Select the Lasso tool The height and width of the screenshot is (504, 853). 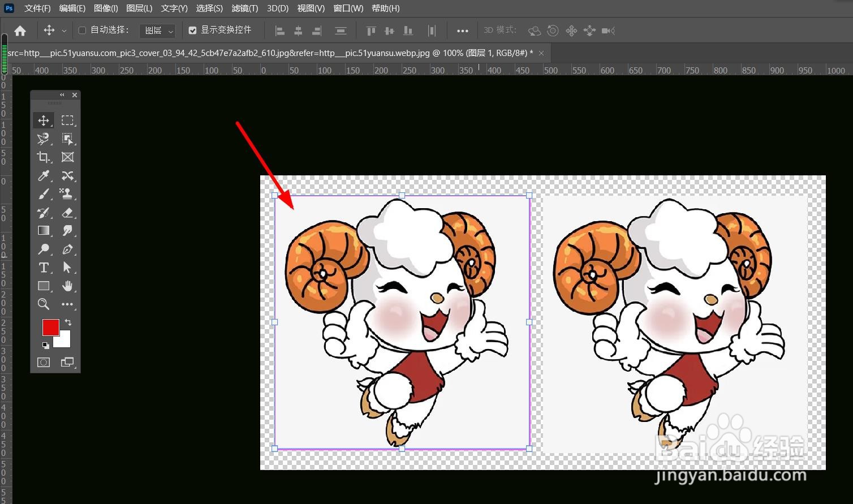click(44, 139)
